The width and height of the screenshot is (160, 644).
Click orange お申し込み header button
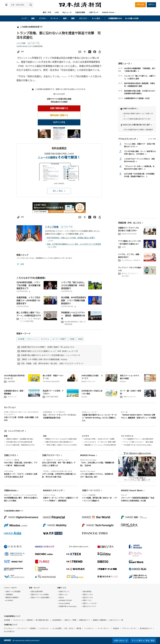(x=140, y=4)
